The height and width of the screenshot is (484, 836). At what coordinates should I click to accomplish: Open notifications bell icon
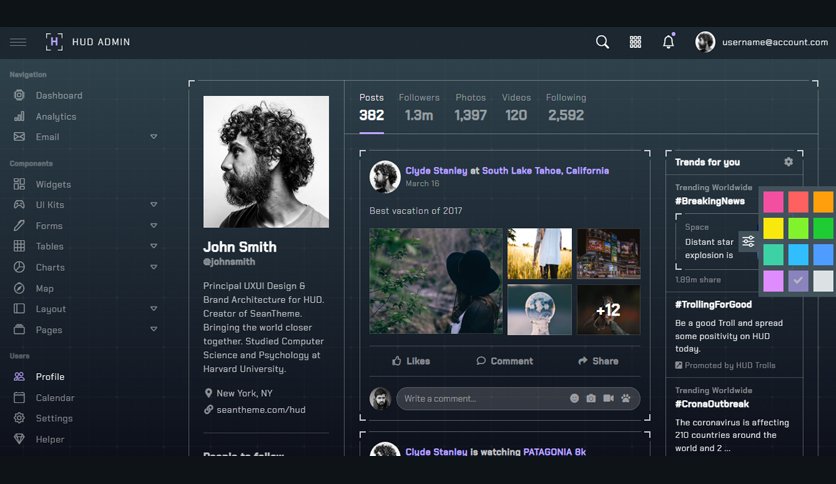click(x=668, y=42)
